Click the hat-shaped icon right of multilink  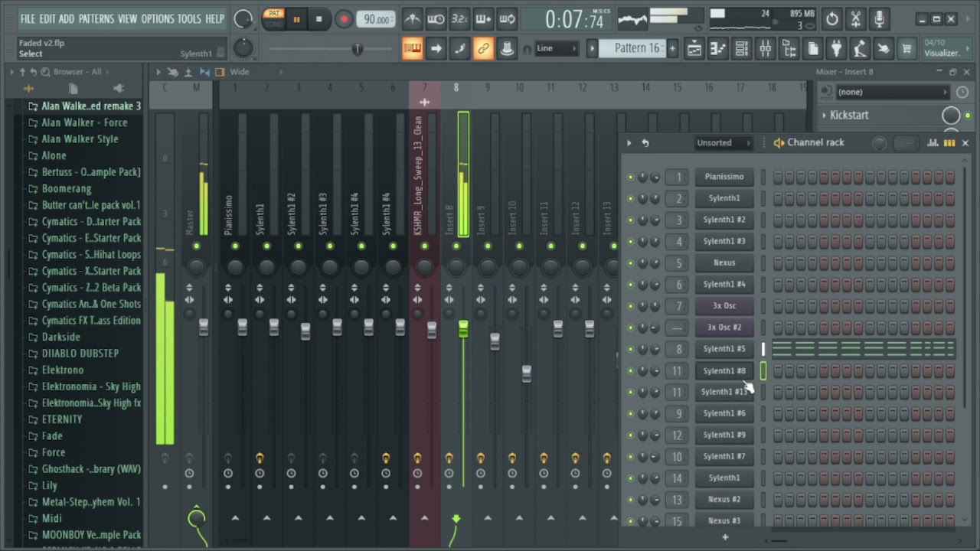507,49
